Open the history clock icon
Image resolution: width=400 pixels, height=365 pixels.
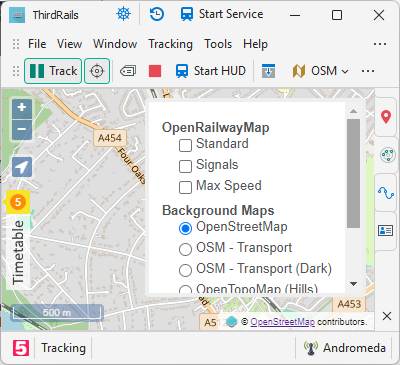(156, 14)
